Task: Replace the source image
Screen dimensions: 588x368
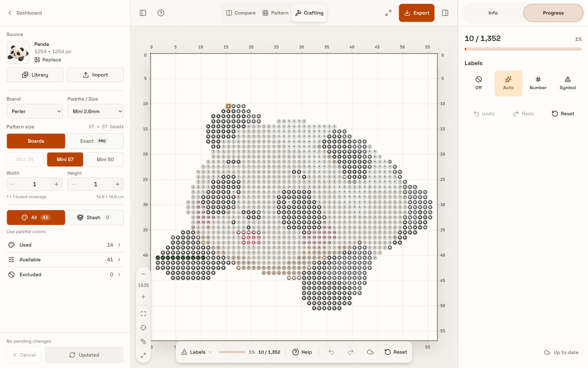Action: (48, 60)
